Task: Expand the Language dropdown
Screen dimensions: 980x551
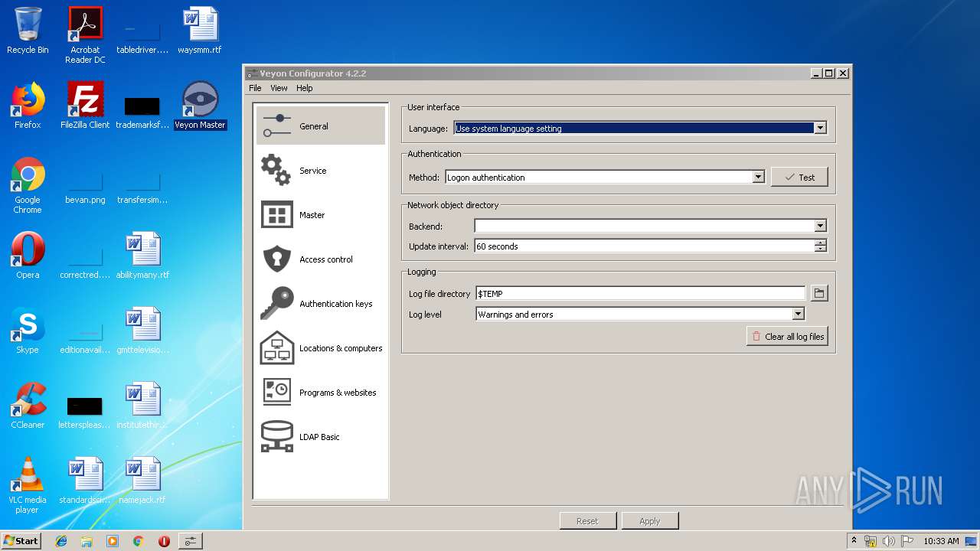Action: tap(820, 129)
